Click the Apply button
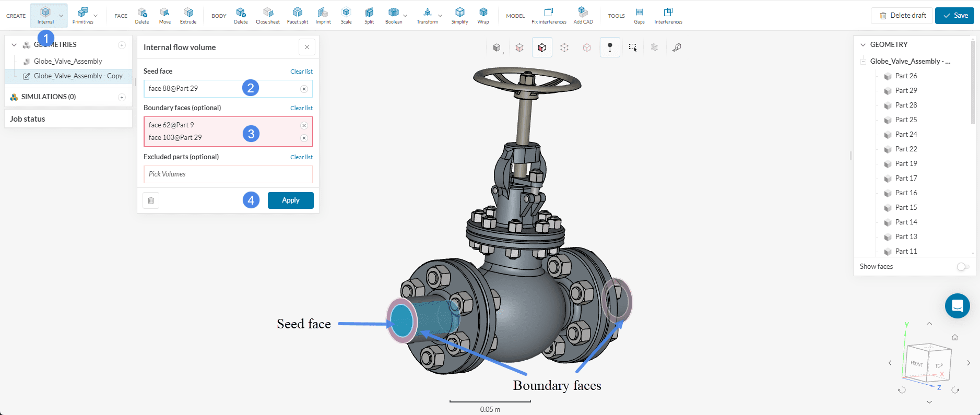Screen dimensions: 980x415 (x=290, y=200)
